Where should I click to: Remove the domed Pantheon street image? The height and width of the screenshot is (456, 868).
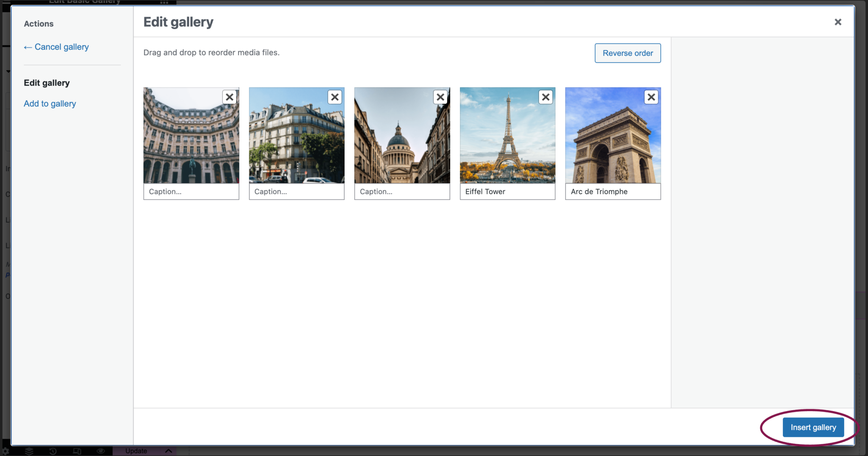(x=440, y=97)
